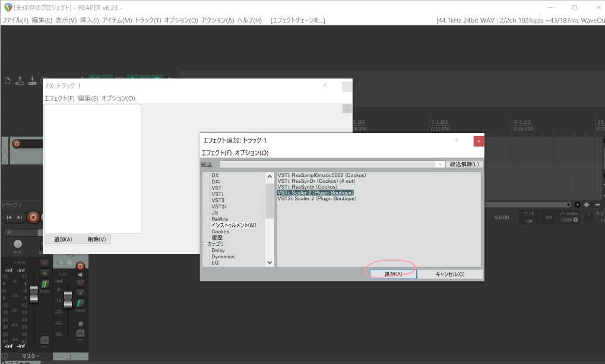Open オプション(O) menu in add-effect dialog
The width and height of the screenshot is (605, 364).
tap(252, 153)
